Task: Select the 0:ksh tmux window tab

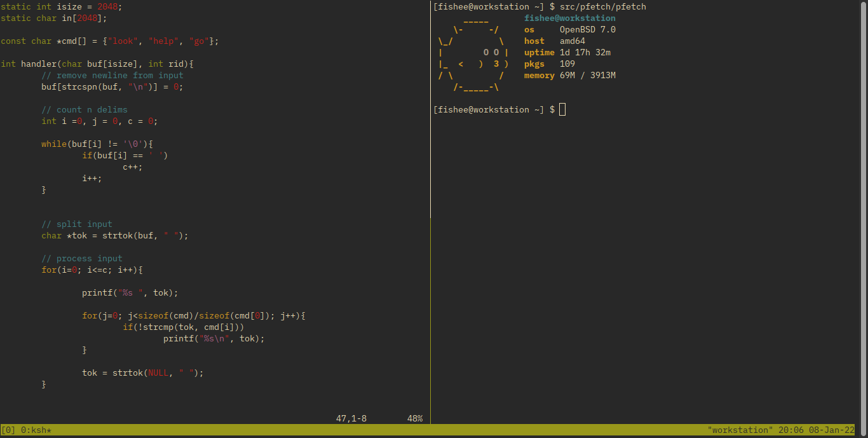Action: click(36, 430)
